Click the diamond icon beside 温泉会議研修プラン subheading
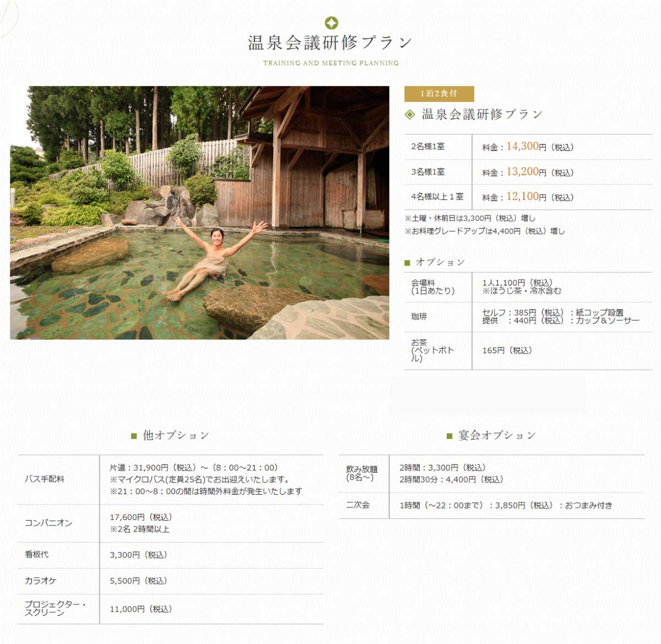 [x=410, y=114]
